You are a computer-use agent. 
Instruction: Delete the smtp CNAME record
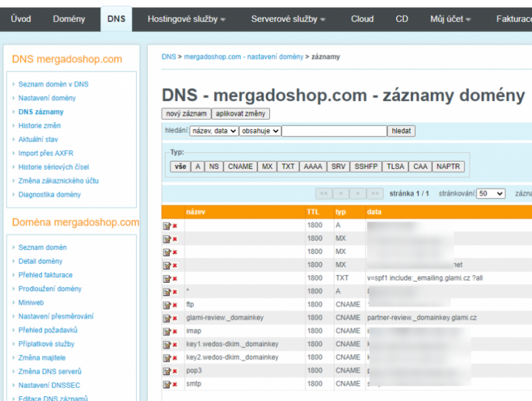click(x=174, y=384)
